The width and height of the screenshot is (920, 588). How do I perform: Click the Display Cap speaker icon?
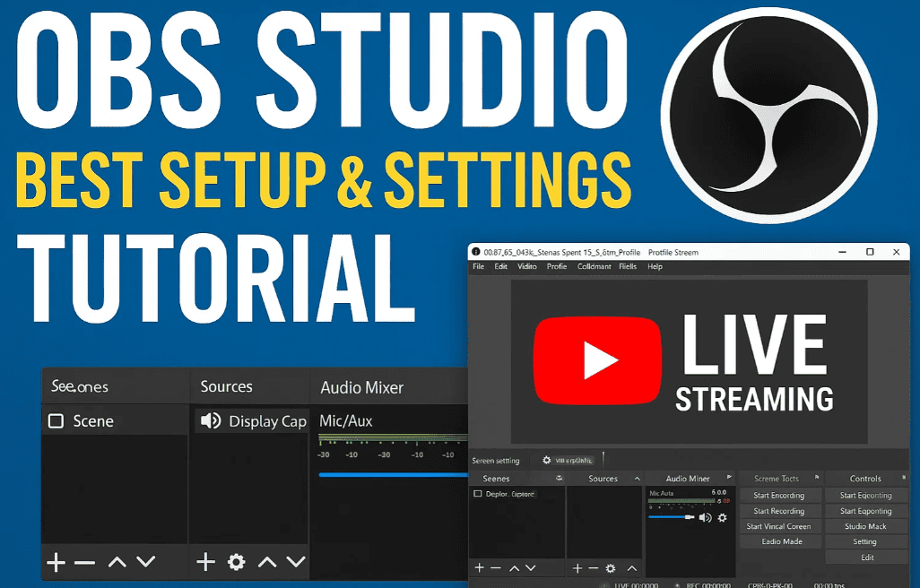point(212,420)
